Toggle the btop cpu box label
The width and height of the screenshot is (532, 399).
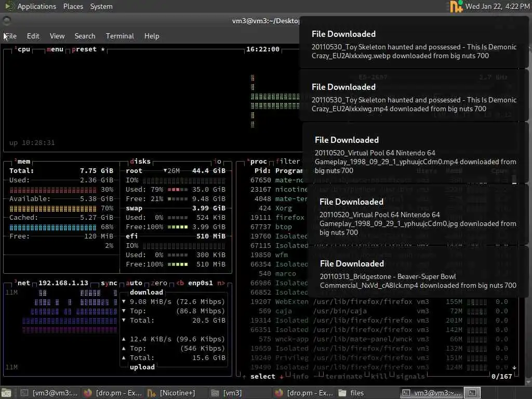tap(22, 49)
